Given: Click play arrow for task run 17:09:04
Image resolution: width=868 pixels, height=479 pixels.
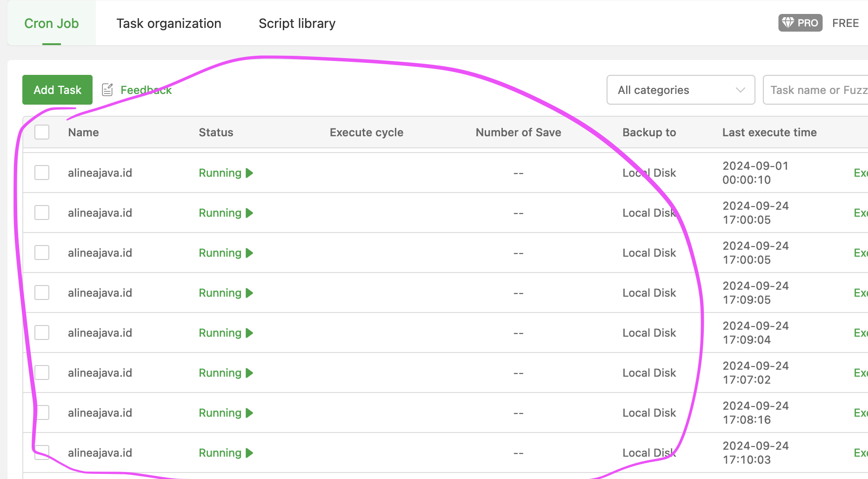Looking at the screenshot, I should (249, 333).
